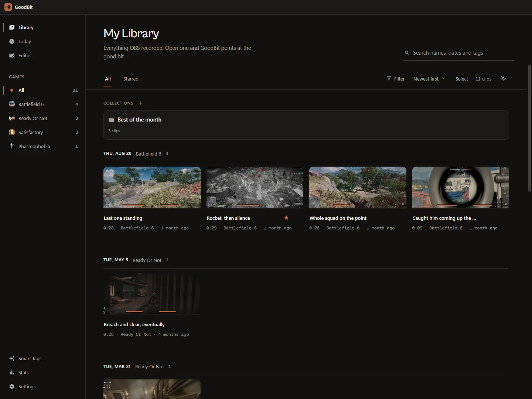
Task: Click the Today label in sidebar
Action: [x=25, y=41]
